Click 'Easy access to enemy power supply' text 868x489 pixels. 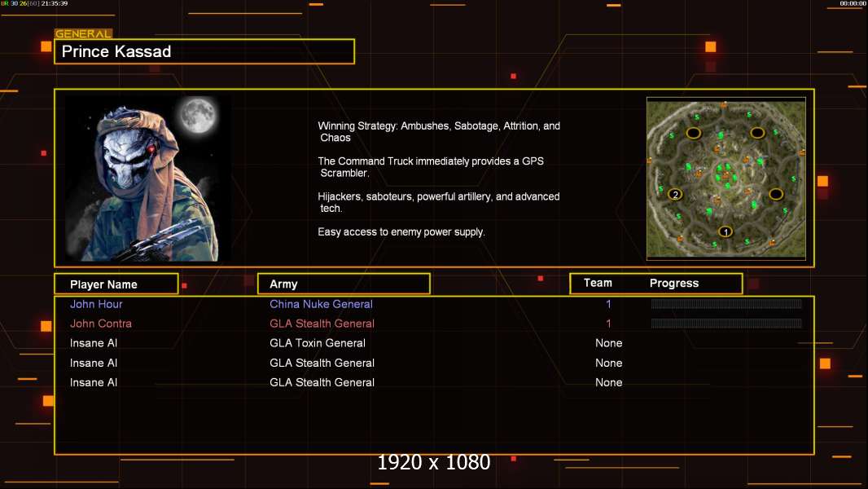pyautogui.click(x=401, y=232)
